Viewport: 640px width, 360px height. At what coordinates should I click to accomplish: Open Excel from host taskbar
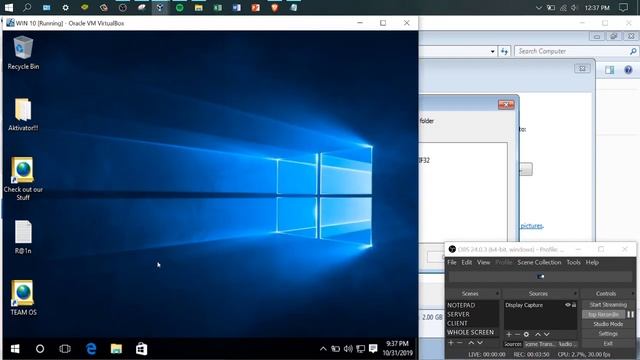pyautogui.click(x=218, y=7)
